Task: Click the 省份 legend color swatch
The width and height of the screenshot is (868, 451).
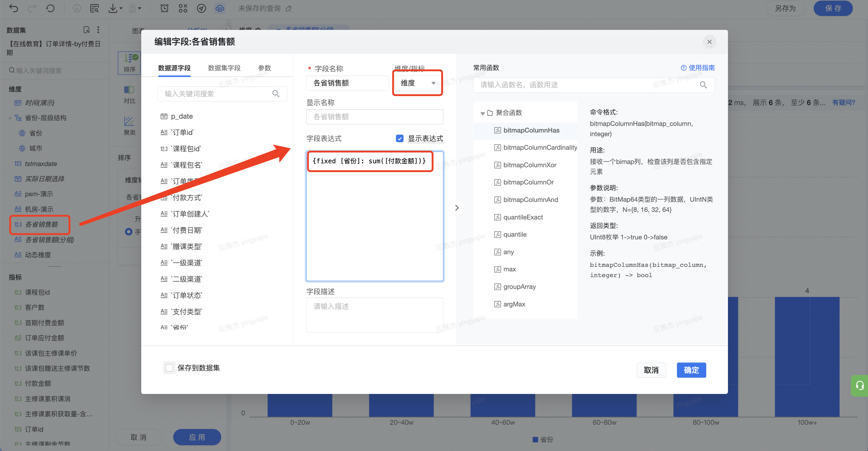Action: (535, 440)
